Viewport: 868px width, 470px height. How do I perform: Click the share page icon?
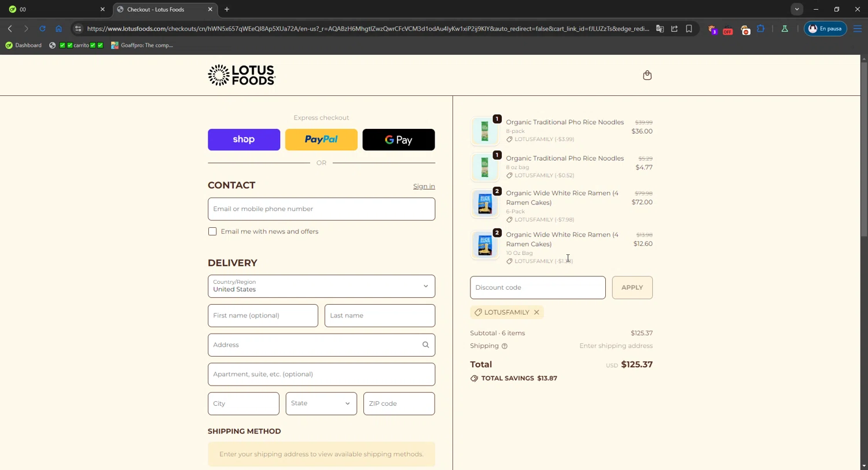point(674,28)
